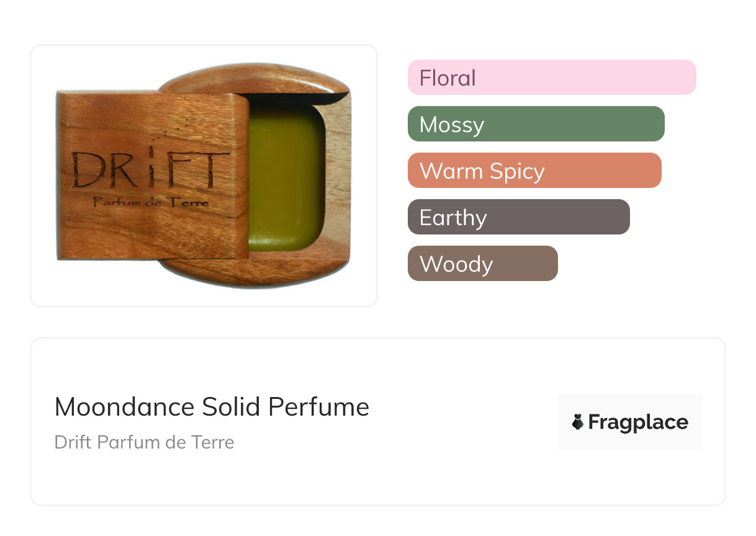Image resolution: width=756 pixels, height=536 pixels.
Task: Click the green solid perfume block
Action: [x=286, y=179]
